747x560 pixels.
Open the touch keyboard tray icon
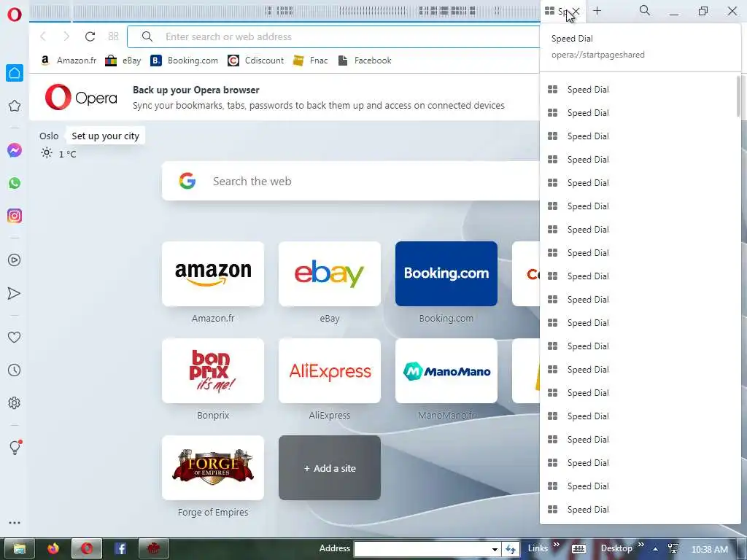(x=578, y=549)
